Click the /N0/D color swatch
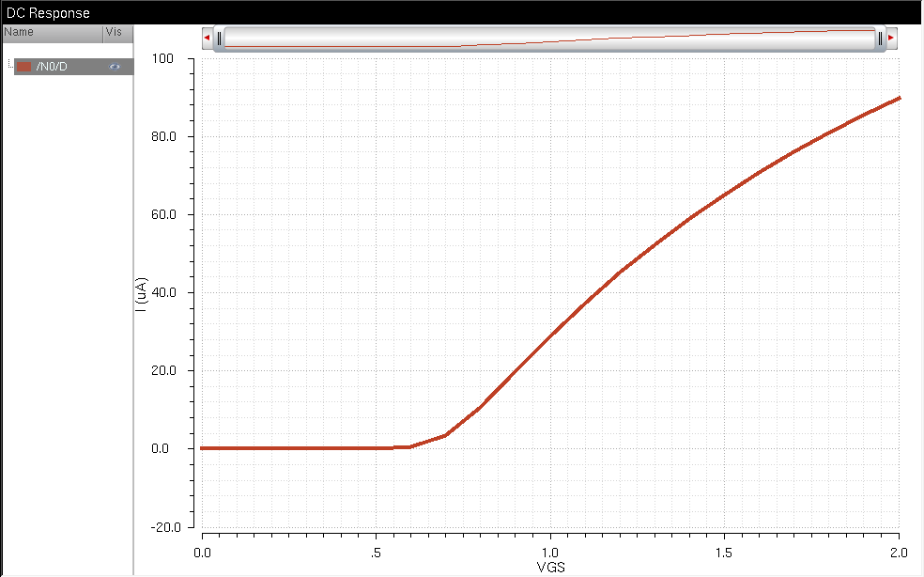This screenshot has height=577, width=924. [x=23, y=67]
